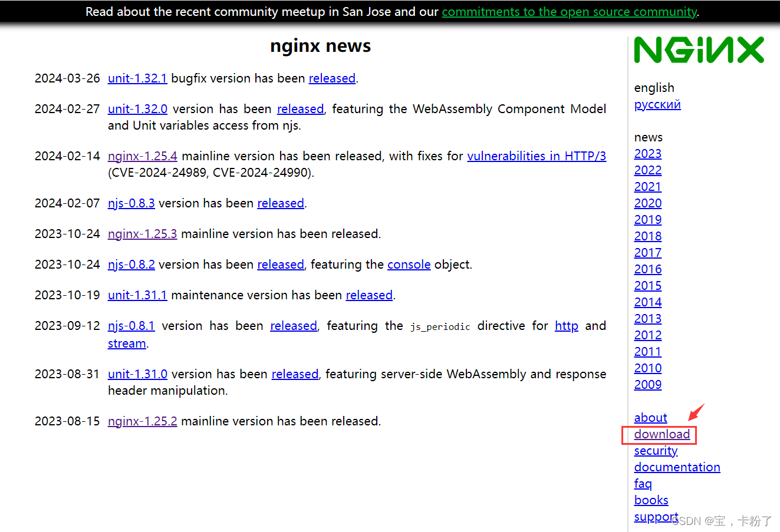
Task: Open the 2019 news archive
Action: [x=648, y=220]
